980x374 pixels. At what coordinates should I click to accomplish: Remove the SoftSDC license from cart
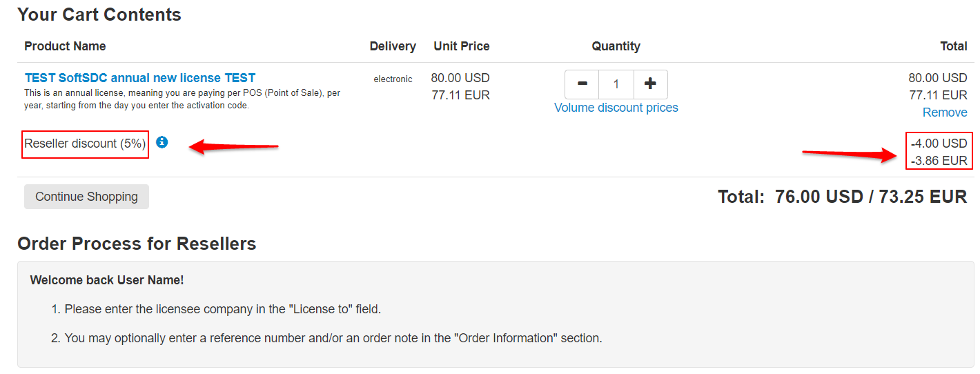click(945, 112)
